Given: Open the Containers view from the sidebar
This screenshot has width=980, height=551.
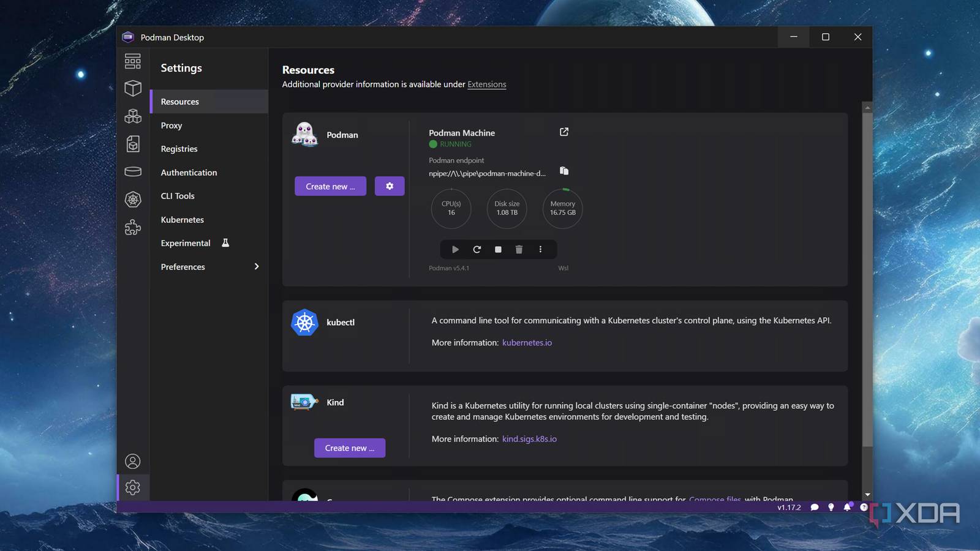Looking at the screenshot, I should pos(133,88).
